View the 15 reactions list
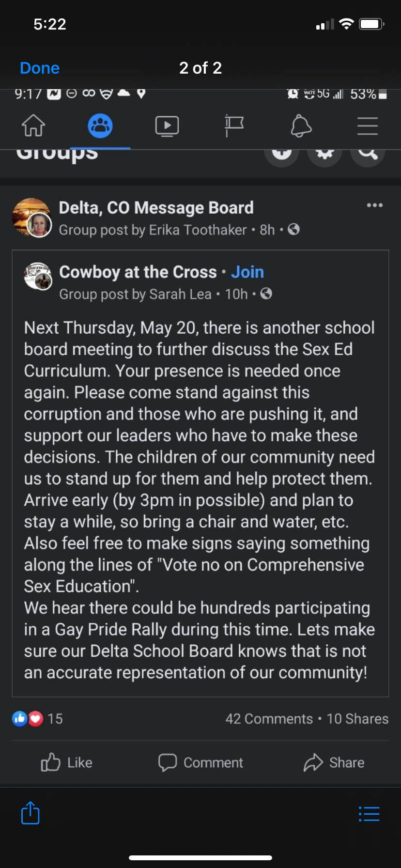The width and height of the screenshot is (401, 868). tap(37, 719)
